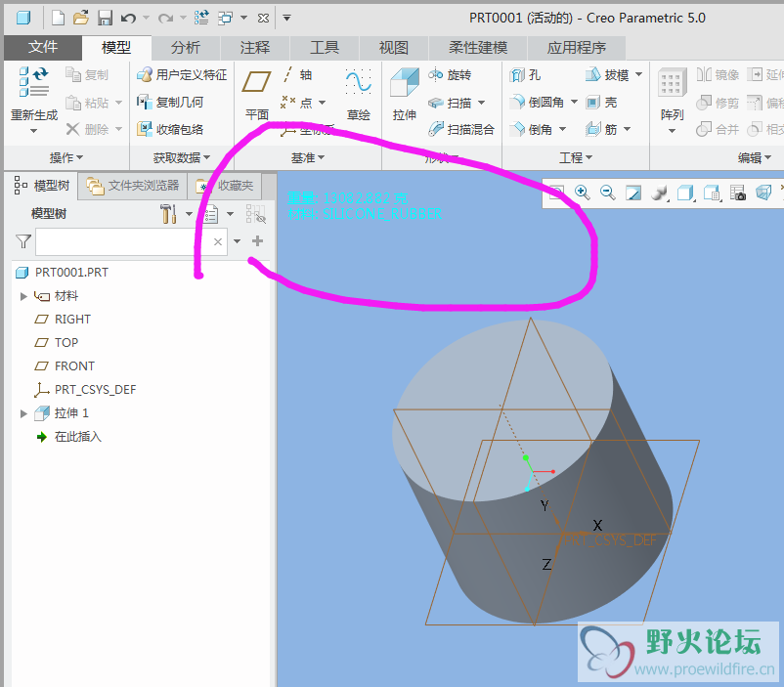Click the zoom out magnifier icon
The image size is (784, 687).
(607, 193)
